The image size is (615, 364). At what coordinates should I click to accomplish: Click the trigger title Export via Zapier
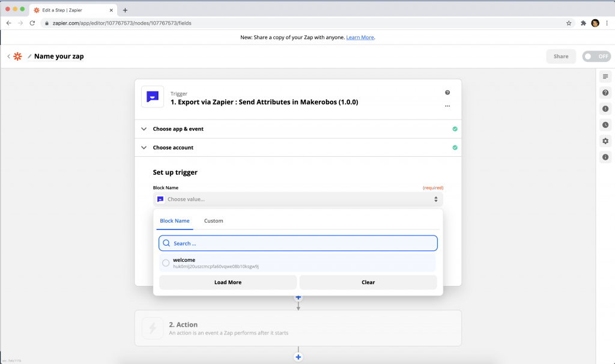pyautogui.click(x=264, y=102)
